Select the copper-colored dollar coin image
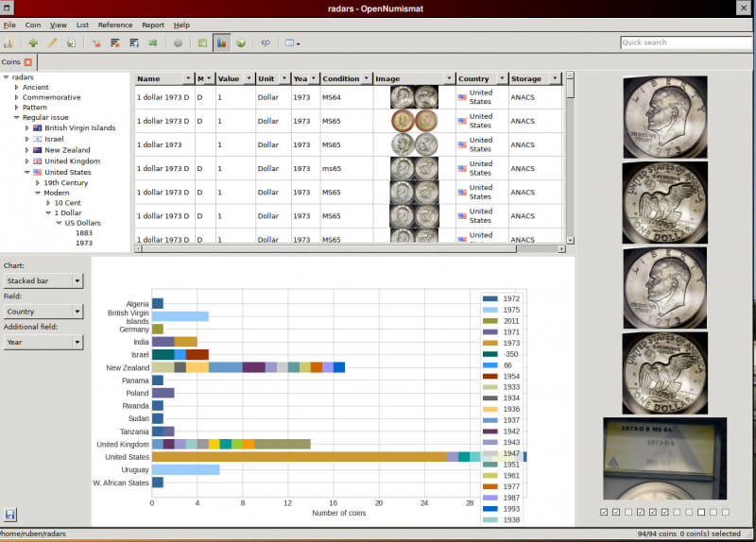756x542 pixels. (414, 121)
